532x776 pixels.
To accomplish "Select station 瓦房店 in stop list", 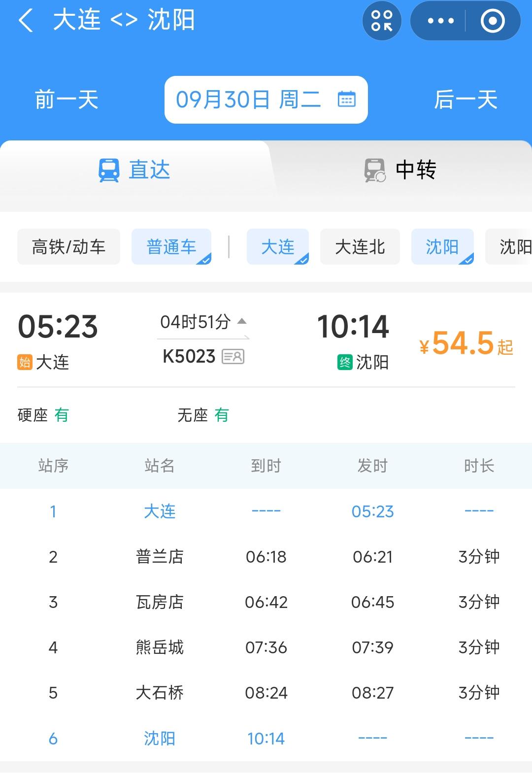I will point(160,602).
